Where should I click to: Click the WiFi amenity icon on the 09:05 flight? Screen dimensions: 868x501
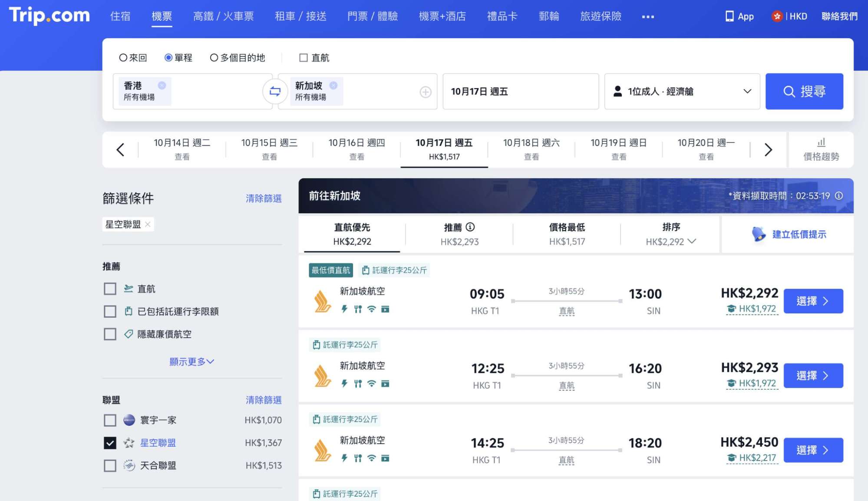[x=371, y=309]
